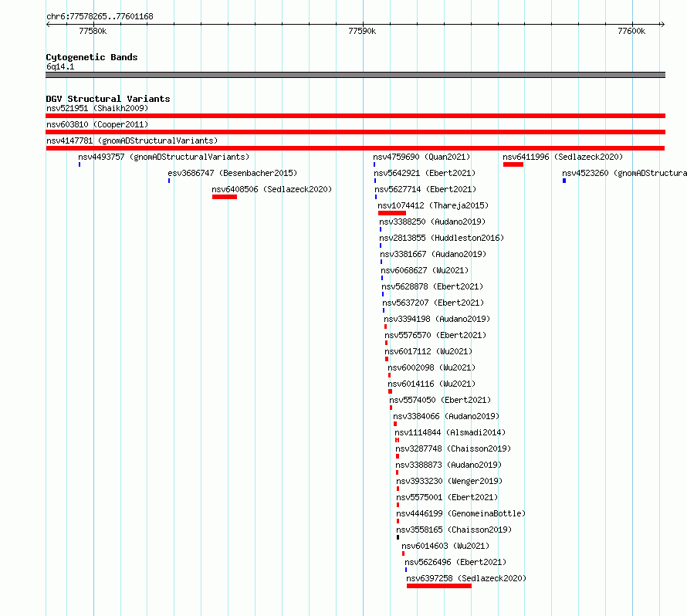Select the red bar below nsv1074412
The width and height of the screenshot is (687, 616).
tap(392, 213)
